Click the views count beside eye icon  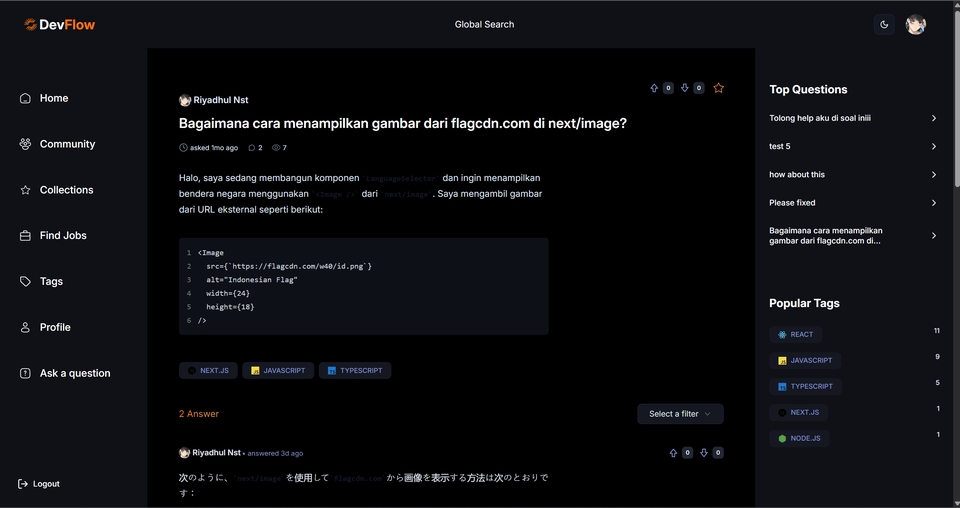(x=284, y=148)
